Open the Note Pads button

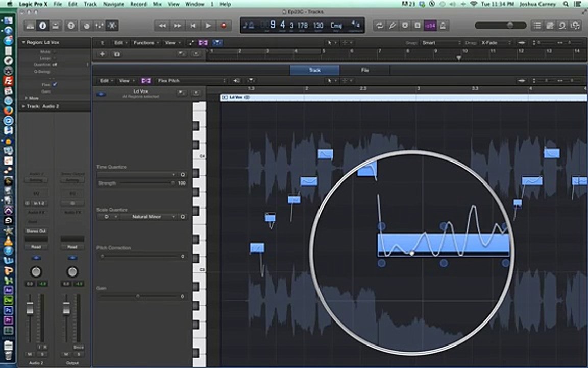pos(550,26)
